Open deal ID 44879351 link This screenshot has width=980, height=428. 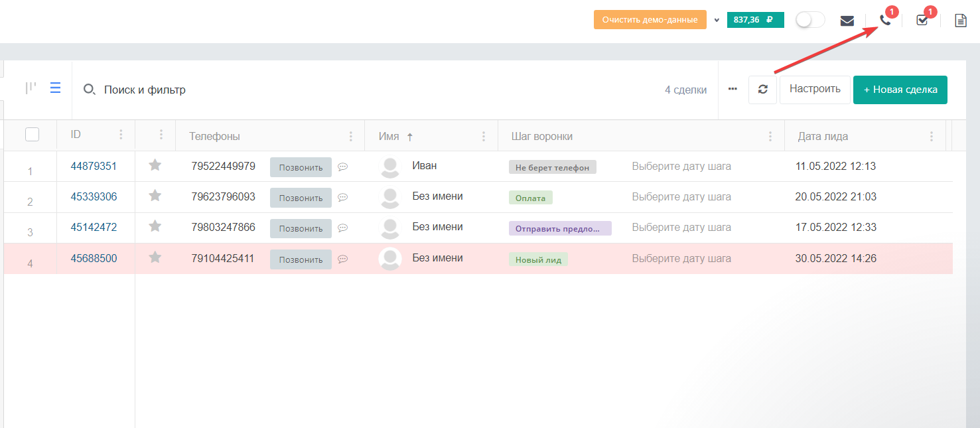[x=94, y=166]
